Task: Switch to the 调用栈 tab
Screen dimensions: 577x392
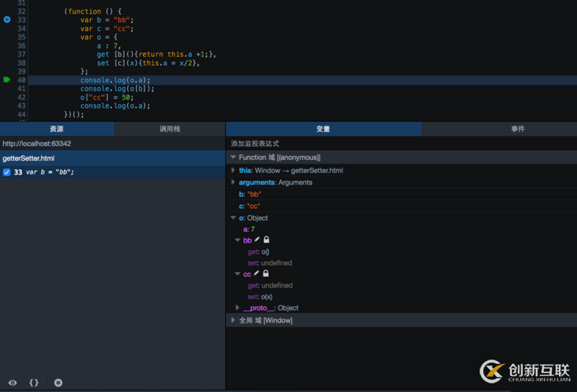Action: coord(169,129)
